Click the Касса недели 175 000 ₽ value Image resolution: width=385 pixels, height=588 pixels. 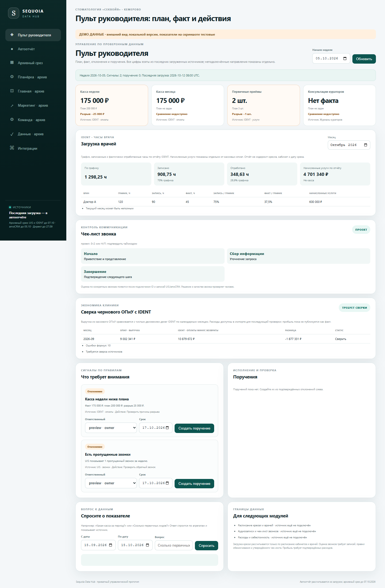click(94, 100)
